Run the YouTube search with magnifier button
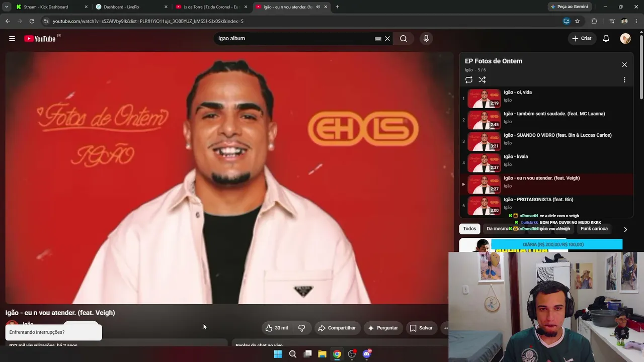 click(404, 39)
